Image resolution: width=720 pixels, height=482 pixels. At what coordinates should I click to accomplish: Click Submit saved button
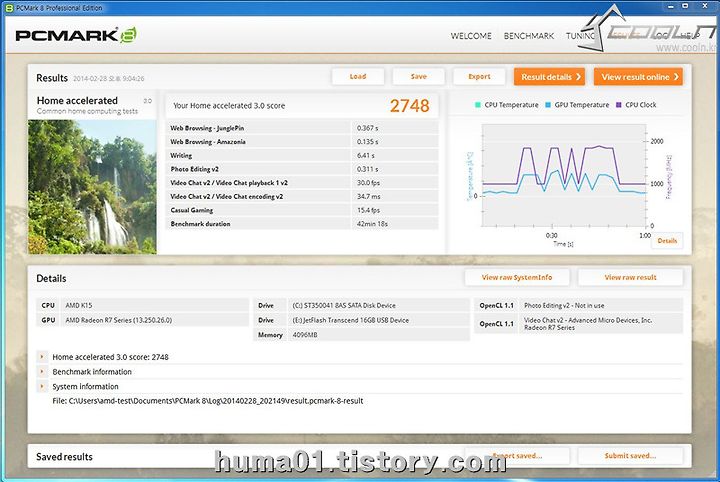630,456
